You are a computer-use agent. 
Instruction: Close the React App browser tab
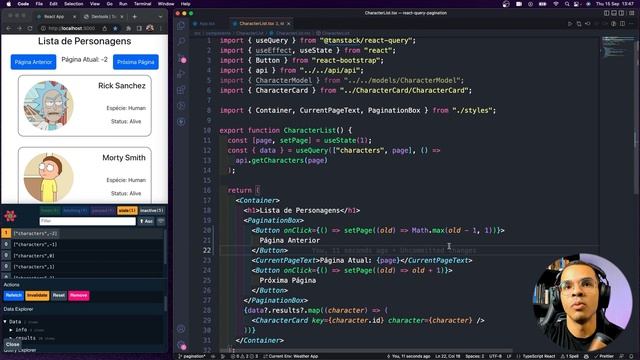[74, 17]
